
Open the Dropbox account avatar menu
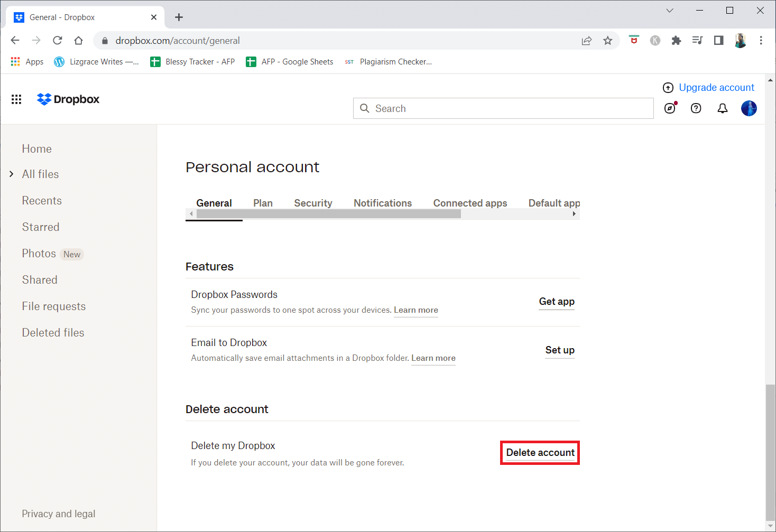[749, 108]
